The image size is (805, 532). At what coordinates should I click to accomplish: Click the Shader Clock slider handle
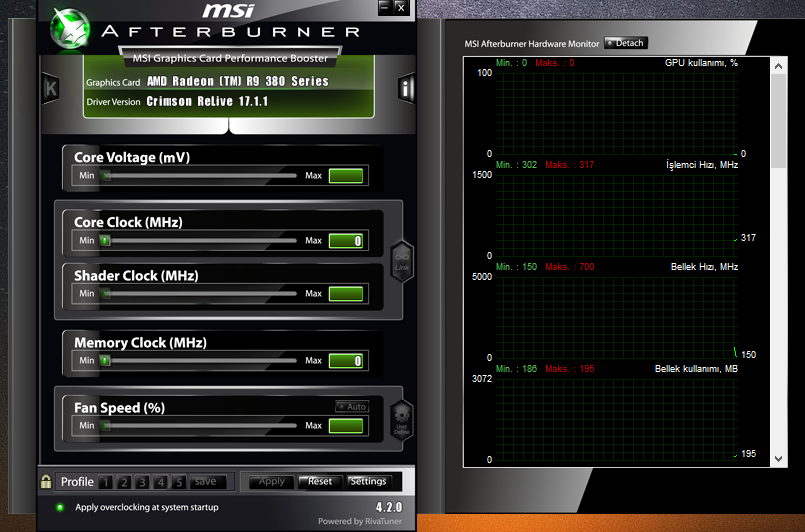pyautogui.click(x=105, y=294)
